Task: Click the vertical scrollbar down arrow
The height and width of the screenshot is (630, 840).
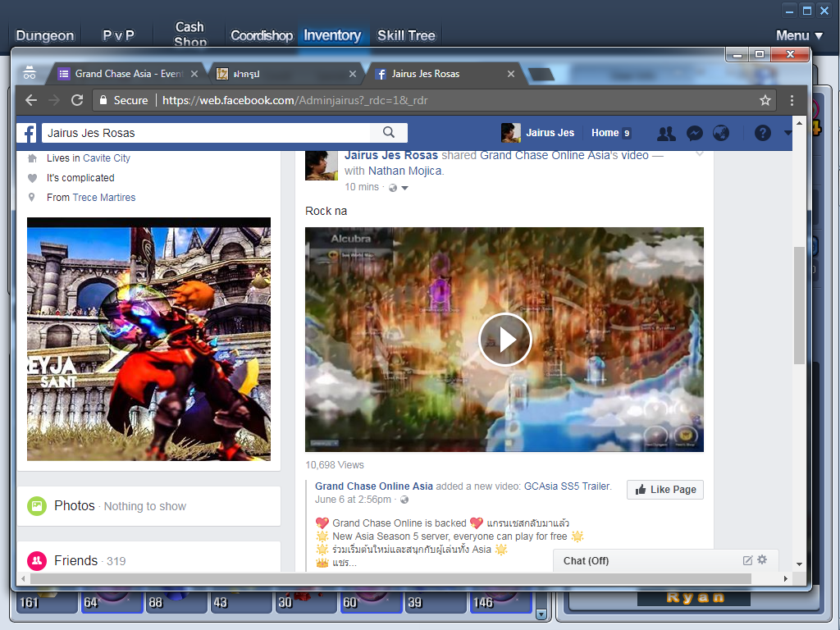Action: (x=799, y=564)
